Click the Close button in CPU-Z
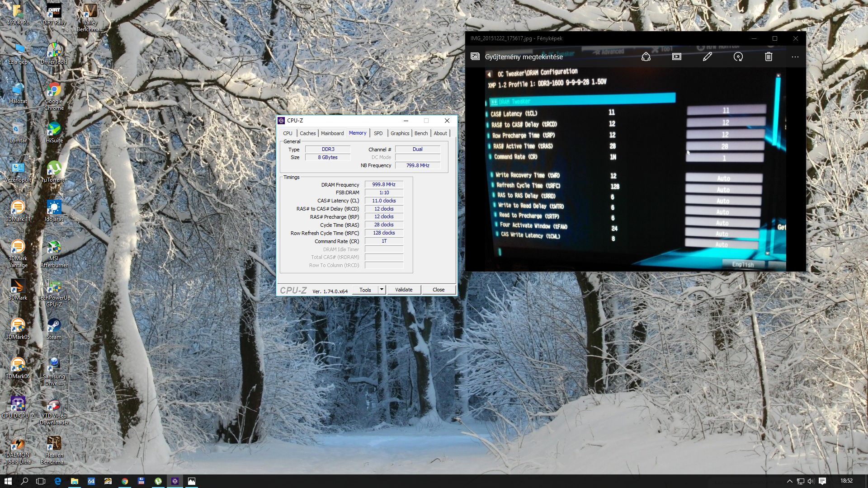This screenshot has width=868, height=488. coord(439,290)
